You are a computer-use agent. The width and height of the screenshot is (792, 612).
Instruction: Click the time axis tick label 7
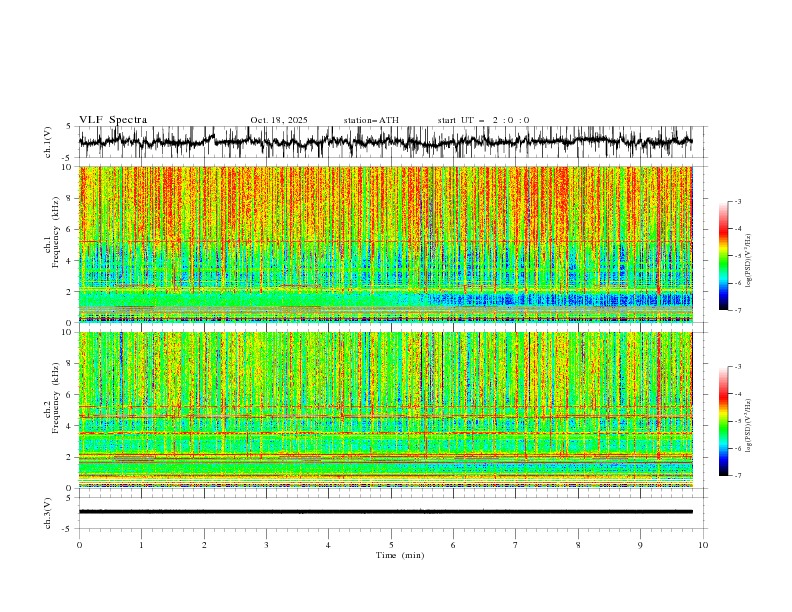click(x=516, y=545)
